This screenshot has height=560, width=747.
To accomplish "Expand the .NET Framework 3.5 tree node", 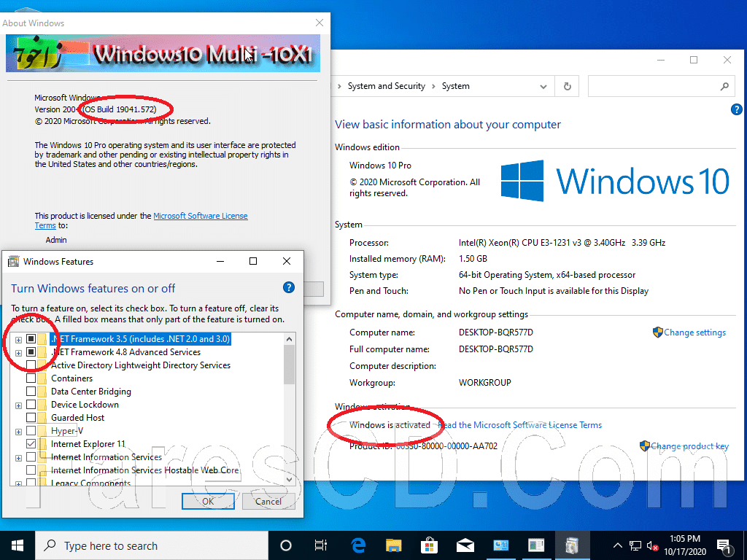I will [x=18, y=340].
